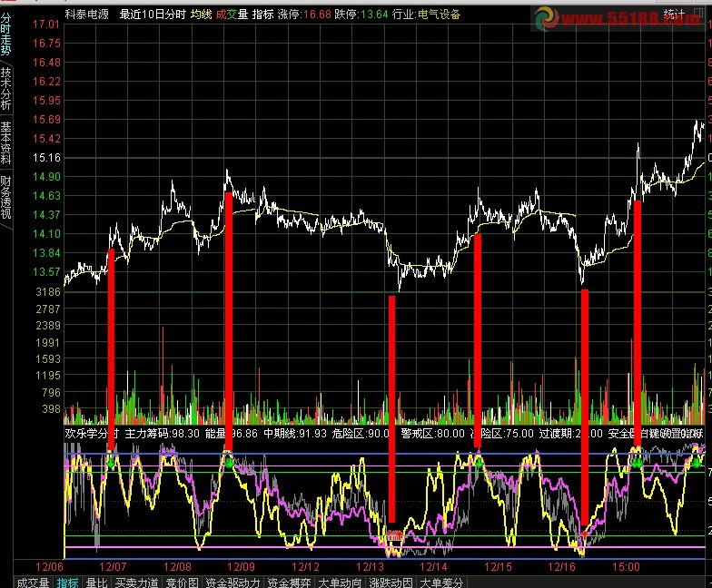This screenshot has height=588, width=712.
Task: Click the 1593 volume axis label
Action: [x=48, y=359]
